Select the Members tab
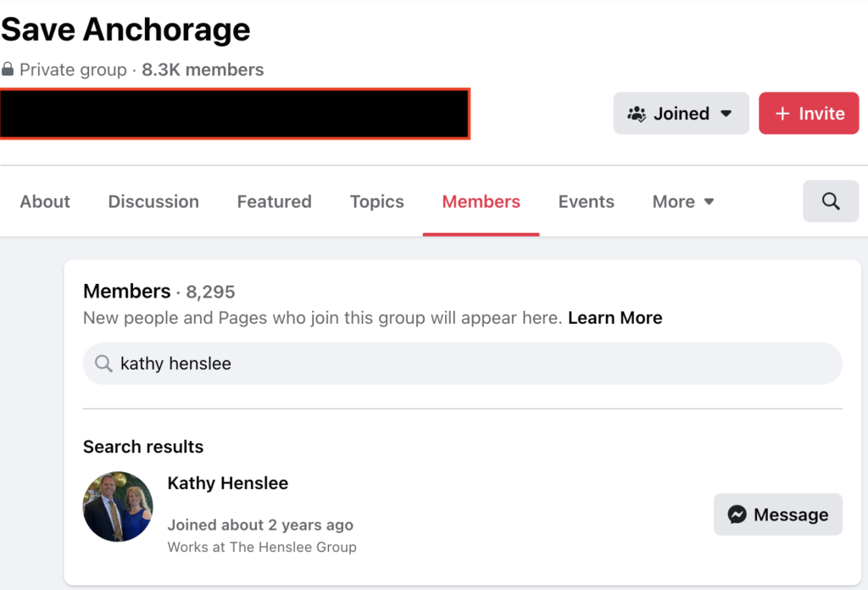This screenshot has height=590, width=868. pos(481,202)
